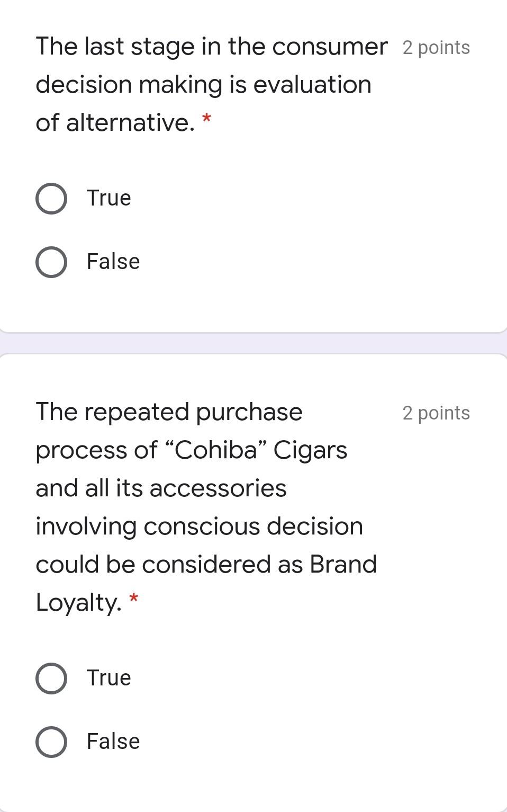Screen dimensions: 507x812
Task: Select False radio for Cohiba brand loyalty question
Action: [51, 742]
